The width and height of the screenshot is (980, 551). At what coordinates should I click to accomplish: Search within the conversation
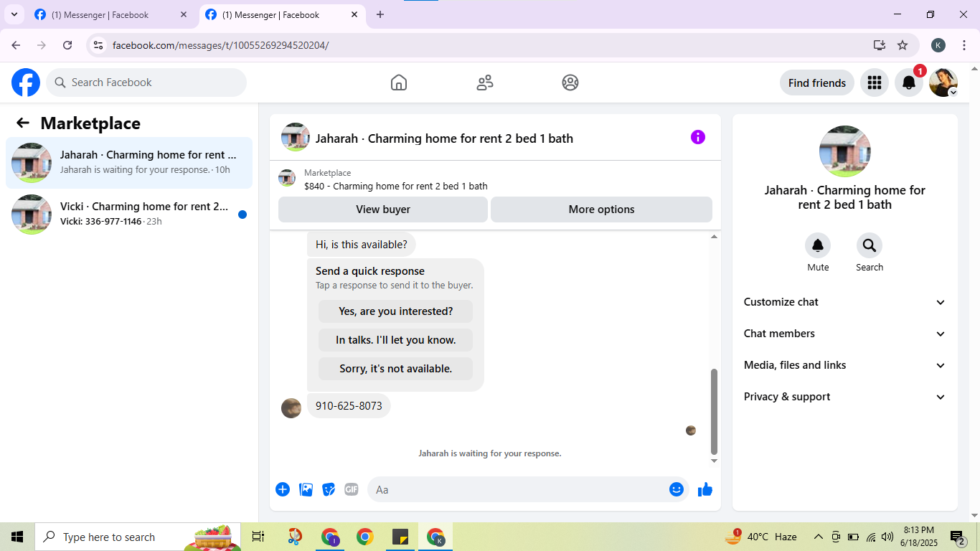coord(870,246)
